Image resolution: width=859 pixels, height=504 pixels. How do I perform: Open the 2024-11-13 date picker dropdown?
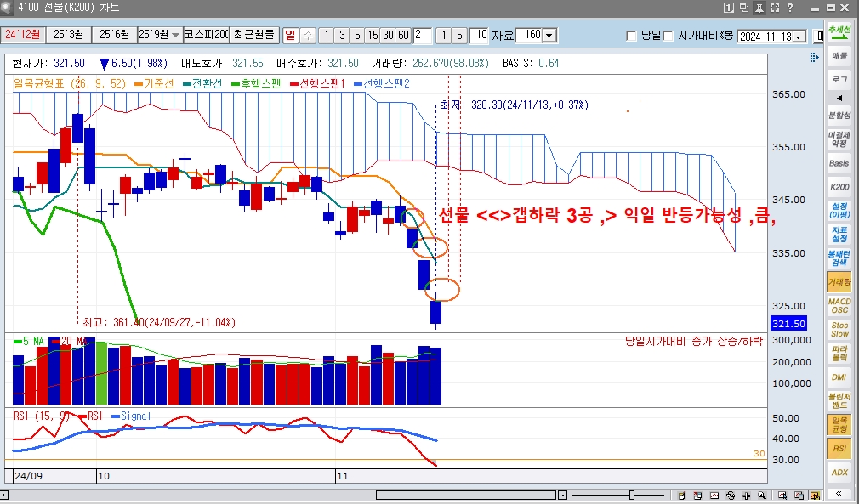[799, 37]
